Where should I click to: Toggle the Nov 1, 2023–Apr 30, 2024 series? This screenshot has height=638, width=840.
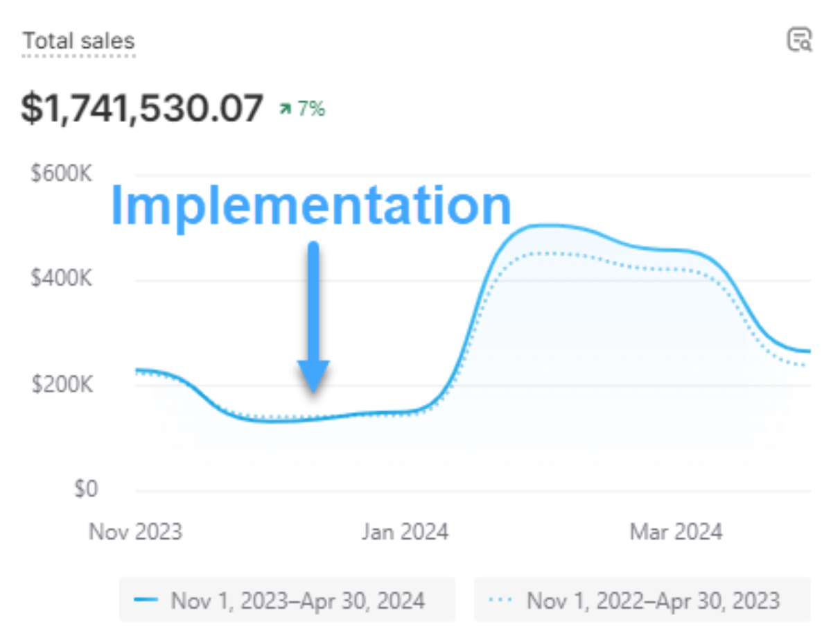tap(287, 600)
